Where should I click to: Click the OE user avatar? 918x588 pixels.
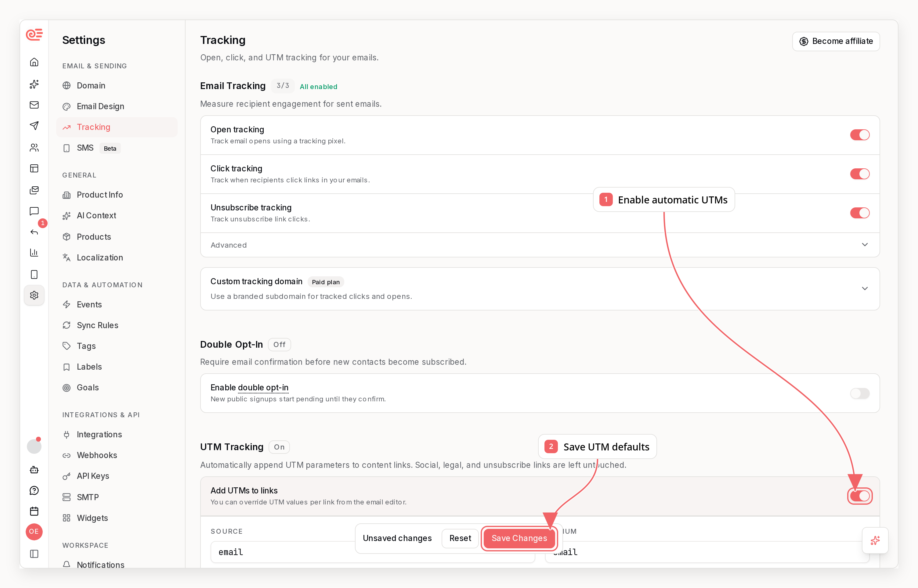click(x=34, y=532)
